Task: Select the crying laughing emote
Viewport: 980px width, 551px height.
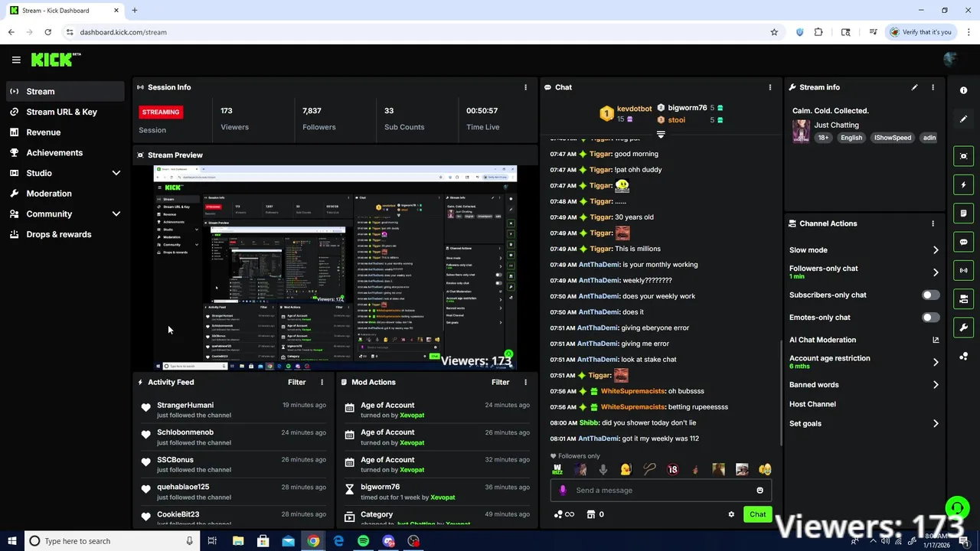Action: pos(764,470)
